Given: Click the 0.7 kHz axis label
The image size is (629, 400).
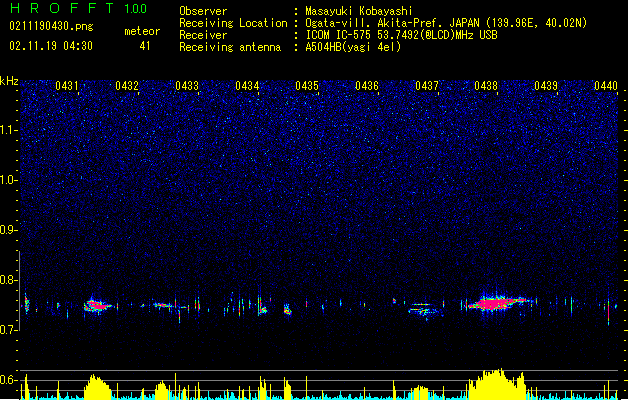Looking at the screenshot, I should 9,330.
